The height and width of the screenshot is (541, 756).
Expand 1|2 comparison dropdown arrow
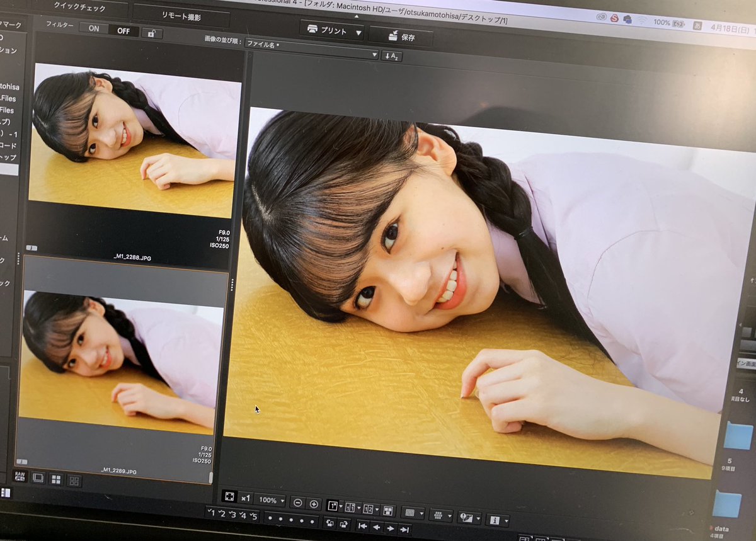pos(377,510)
